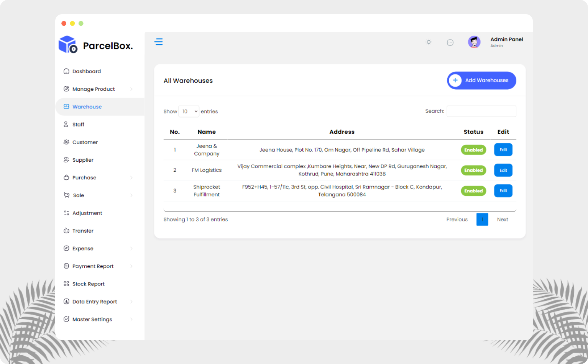Toggle Enabled status for Jeena & Company
588x364 pixels.
pyautogui.click(x=473, y=150)
